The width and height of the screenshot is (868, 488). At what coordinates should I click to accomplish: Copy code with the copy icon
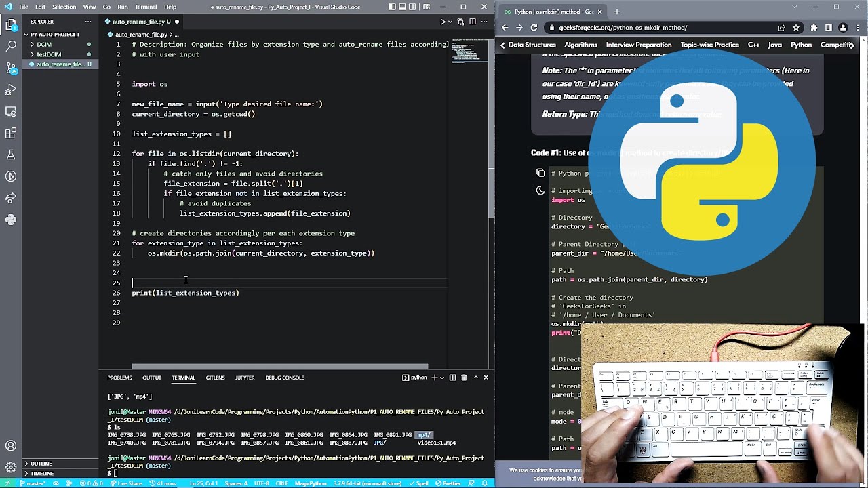[x=540, y=173]
